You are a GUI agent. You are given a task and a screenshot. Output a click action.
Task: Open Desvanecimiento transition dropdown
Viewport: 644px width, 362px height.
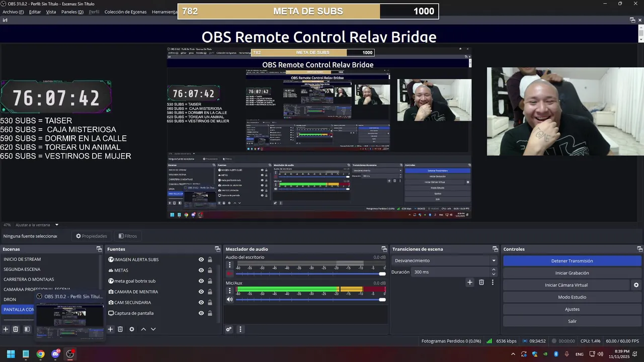pos(445,260)
